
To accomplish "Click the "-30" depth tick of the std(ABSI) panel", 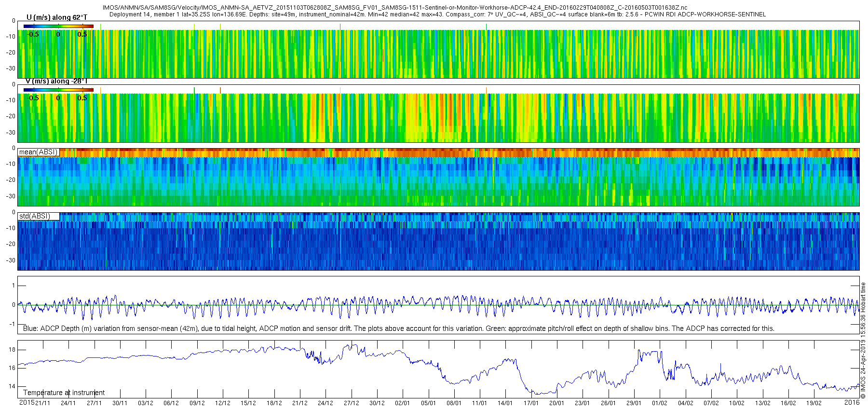I will point(11,260).
